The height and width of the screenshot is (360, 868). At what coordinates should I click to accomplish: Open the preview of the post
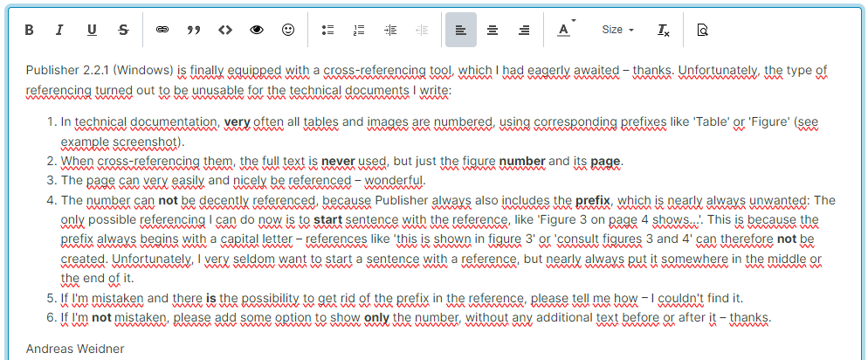click(702, 30)
